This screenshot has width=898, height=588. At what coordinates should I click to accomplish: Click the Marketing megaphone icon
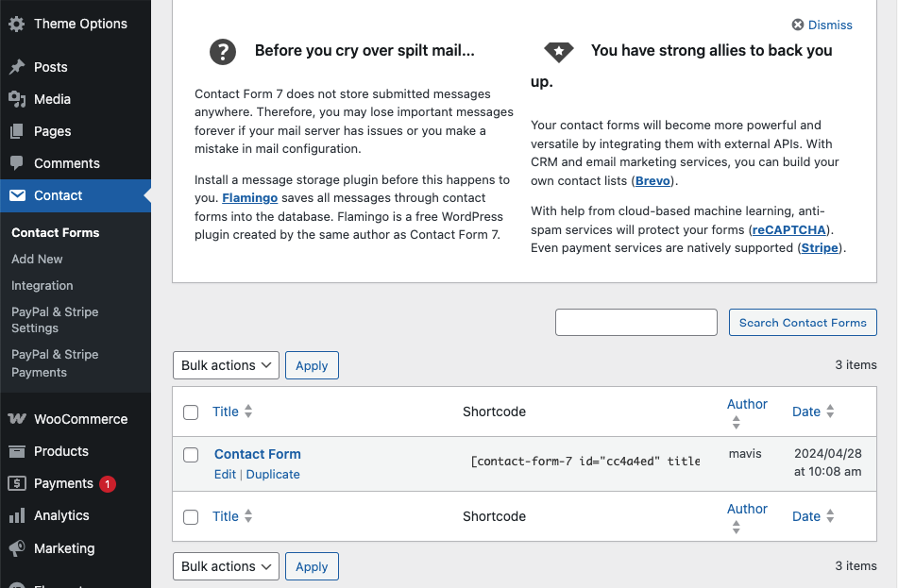pyautogui.click(x=17, y=548)
